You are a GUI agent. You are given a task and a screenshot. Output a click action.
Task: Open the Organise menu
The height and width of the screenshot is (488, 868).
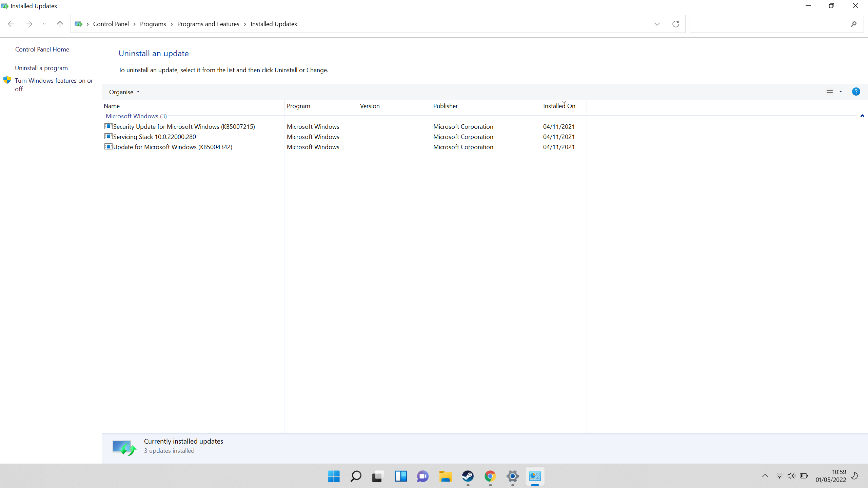pyautogui.click(x=124, y=92)
